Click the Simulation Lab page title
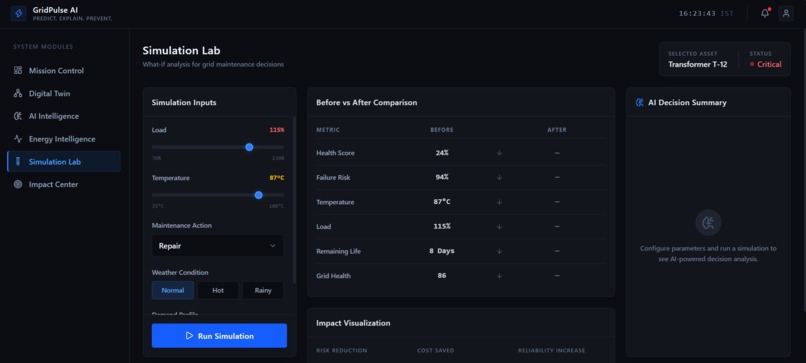This screenshot has height=363, width=806. pyautogui.click(x=181, y=51)
